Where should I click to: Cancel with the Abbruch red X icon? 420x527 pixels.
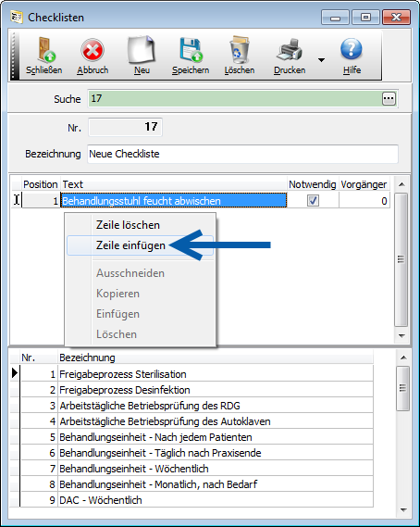pos(93,50)
